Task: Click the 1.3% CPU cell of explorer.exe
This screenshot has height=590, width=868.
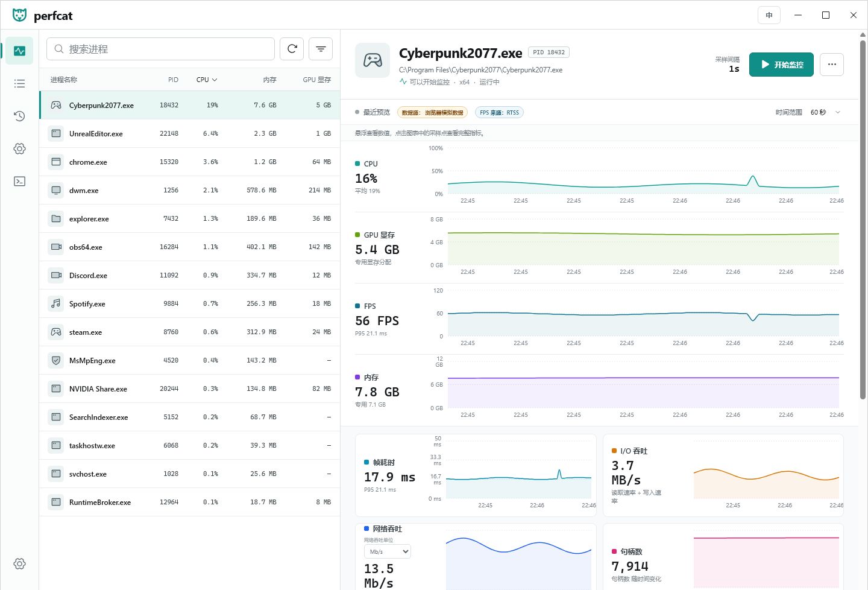Action: pos(210,218)
